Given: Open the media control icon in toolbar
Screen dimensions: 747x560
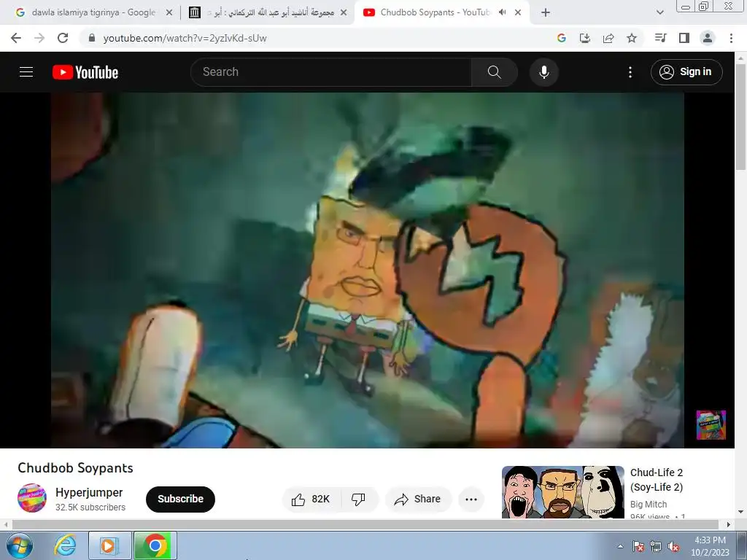Looking at the screenshot, I should (660, 38).
